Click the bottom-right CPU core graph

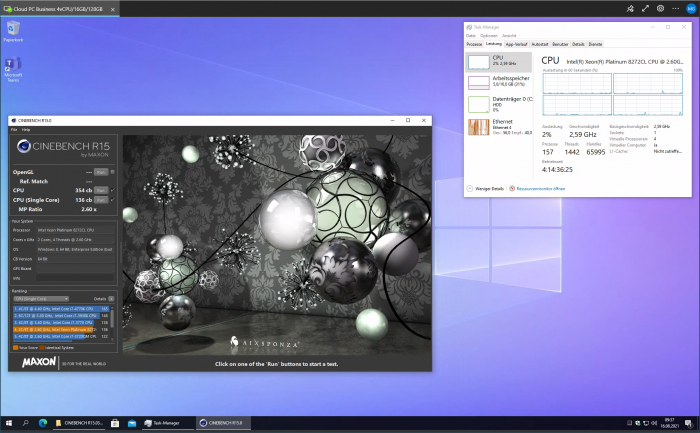point(648,105)
